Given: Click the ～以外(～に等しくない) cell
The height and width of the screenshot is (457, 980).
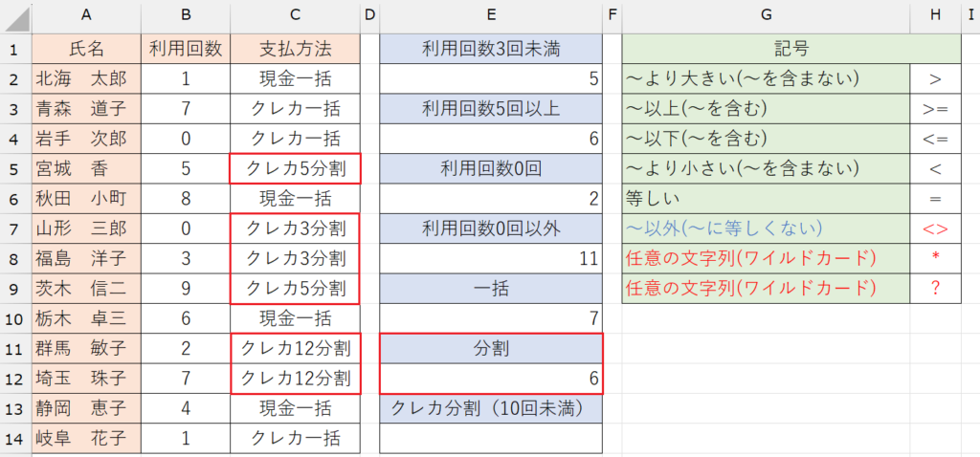Looking at the screenshot, I should coord(766,228).
